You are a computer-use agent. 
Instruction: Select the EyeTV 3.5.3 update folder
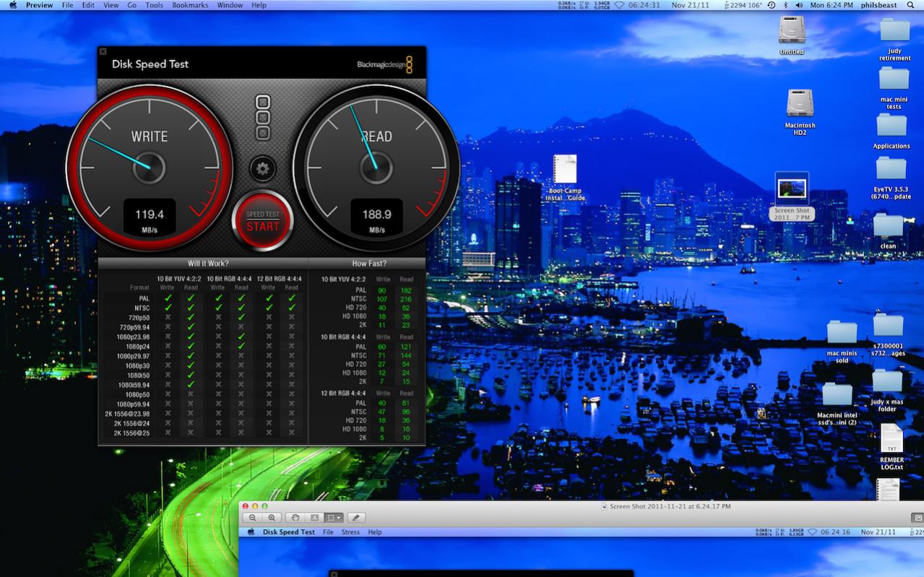[891, 178]
